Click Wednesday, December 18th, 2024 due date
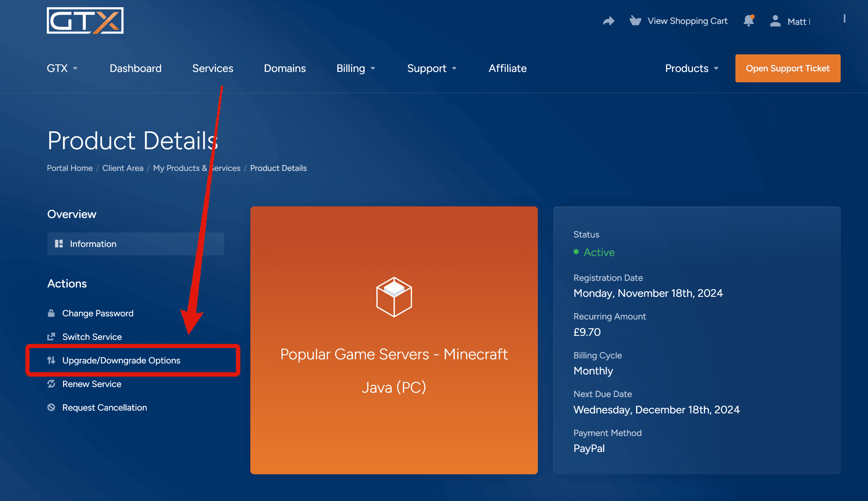Viewport: 868px width, 501px height. tap(656, 410)
